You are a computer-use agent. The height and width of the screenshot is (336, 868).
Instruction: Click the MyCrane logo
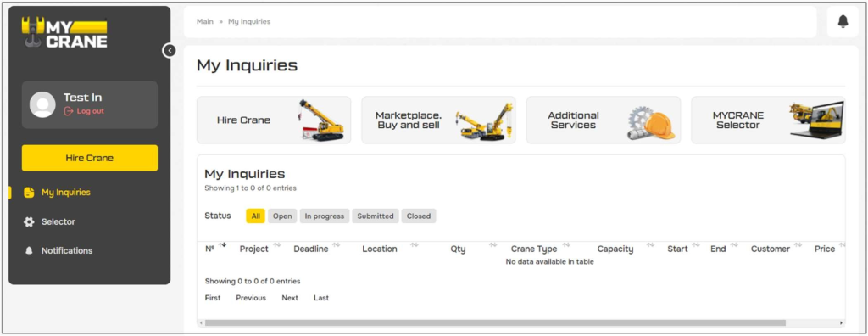pos(64,33)
